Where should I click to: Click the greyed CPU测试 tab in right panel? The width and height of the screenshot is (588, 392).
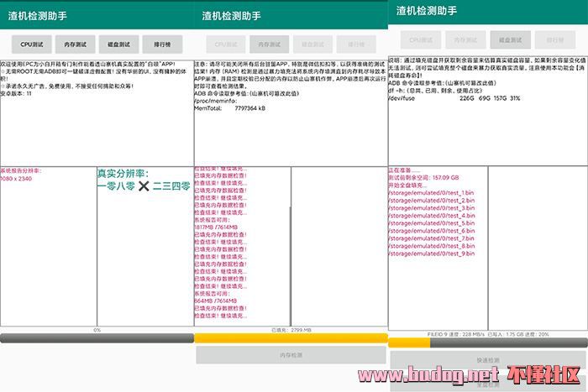(420, 39)
